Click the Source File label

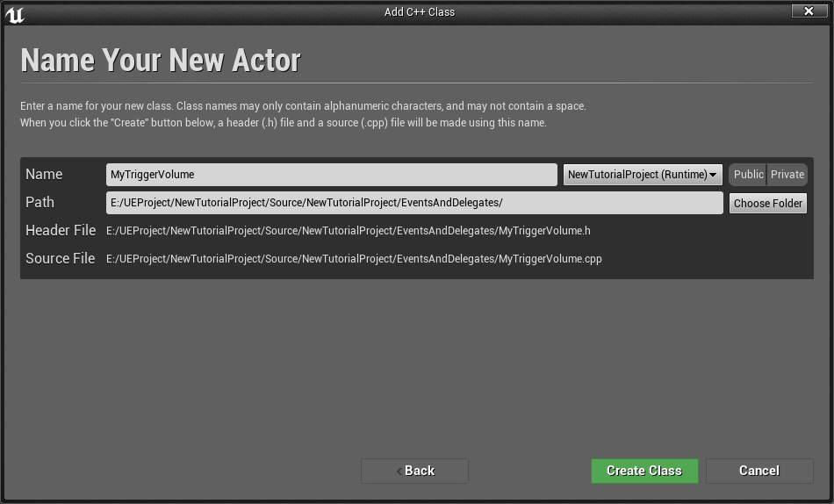pyautogui.click(x=60, y=259)
